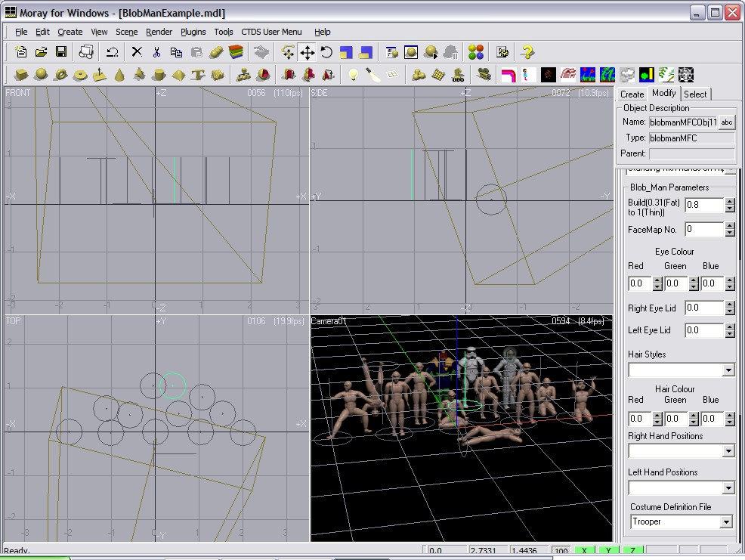Open the Render menu
This screenshot has width=745, height=560.
coord(159,32)
